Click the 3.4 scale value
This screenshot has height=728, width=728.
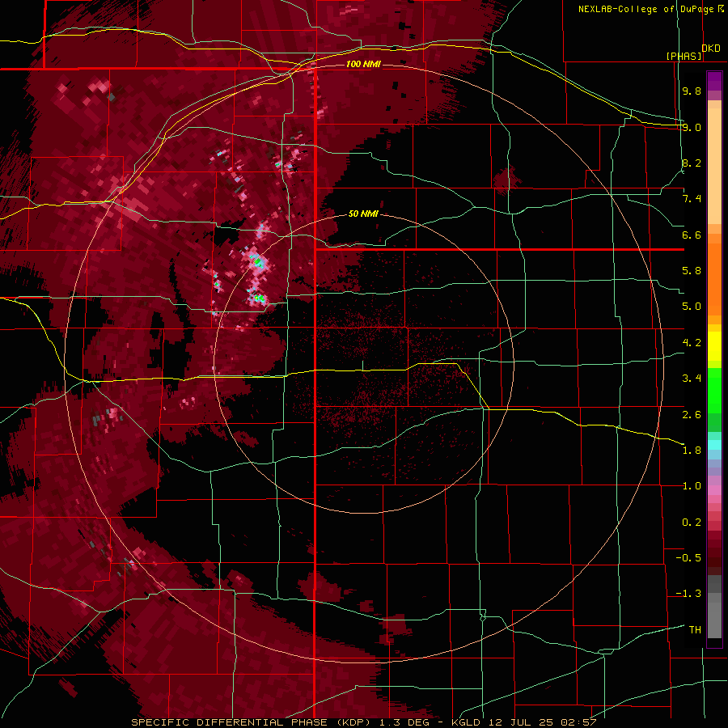click(692, 379)
